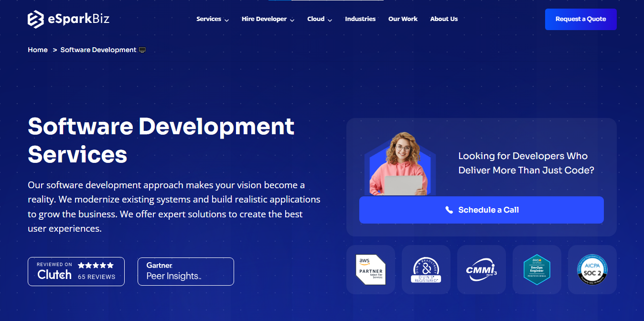This screenshot has width=644, height=321.
Task: Click Home in the breadcrumb trail
Action: pos(37,49)
